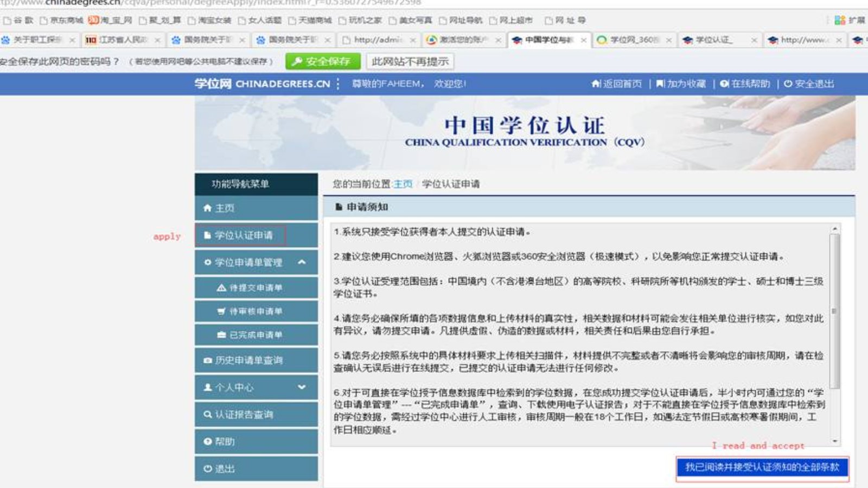Select the house icon on sidebar 主页 item
868x488 pixels.
(206, 208)
